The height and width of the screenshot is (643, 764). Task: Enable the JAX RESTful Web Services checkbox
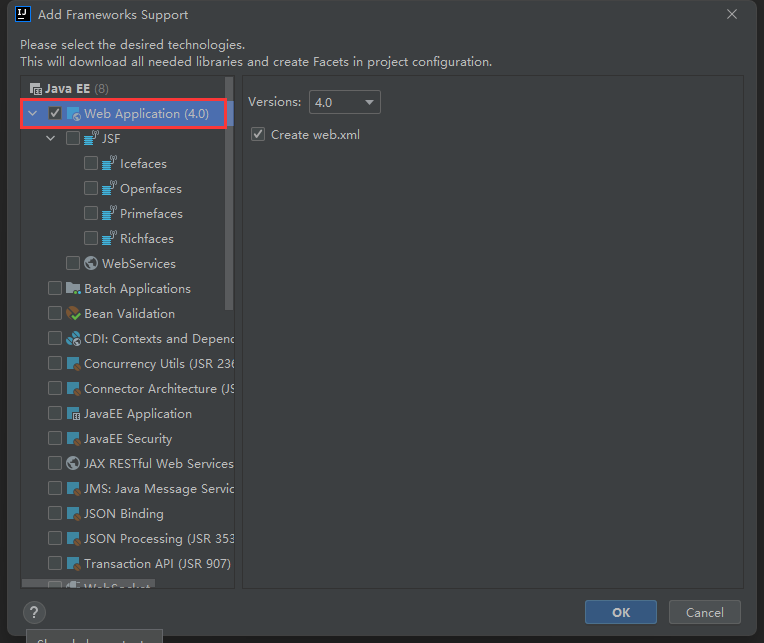coord(55,463)
